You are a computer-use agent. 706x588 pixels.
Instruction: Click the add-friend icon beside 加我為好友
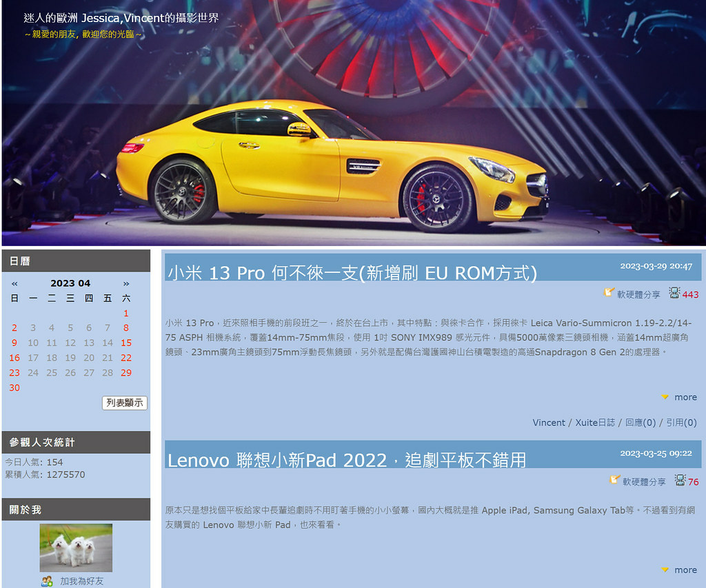47,581
